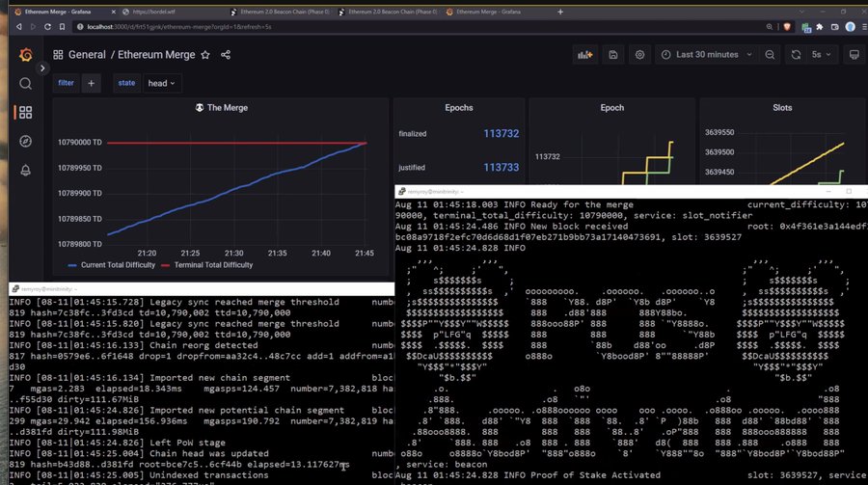Screen dimensions: 868x485
Task: Open the General folder breadcrumb link
Action: click(87, 55)
